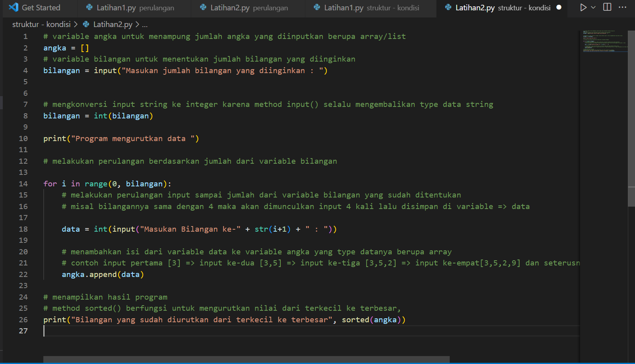Click the 'data = int(input(' statement
The height and width of the screenshot is (364, 635).
click(199, 229)
